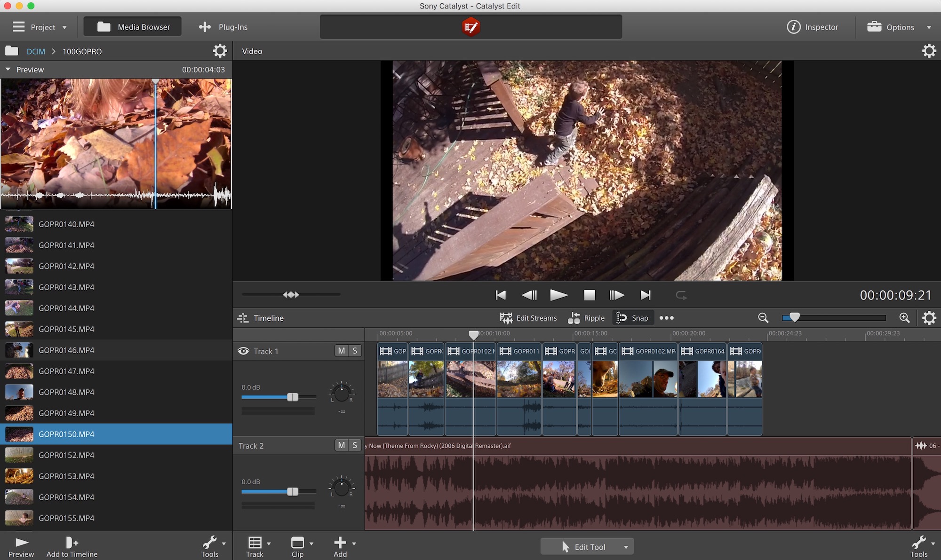
Task: Drag the Track 1 volume slider
Action: point(292,397)
